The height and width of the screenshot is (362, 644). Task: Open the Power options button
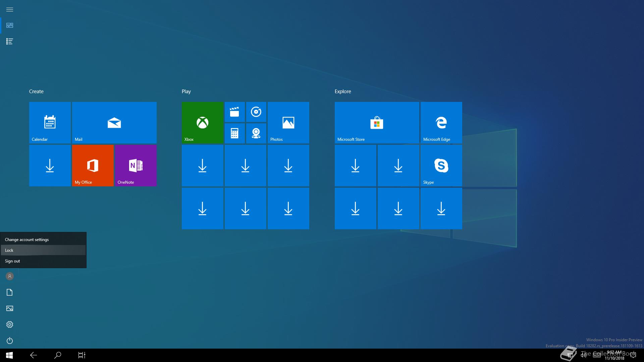(x=10, y=341)
